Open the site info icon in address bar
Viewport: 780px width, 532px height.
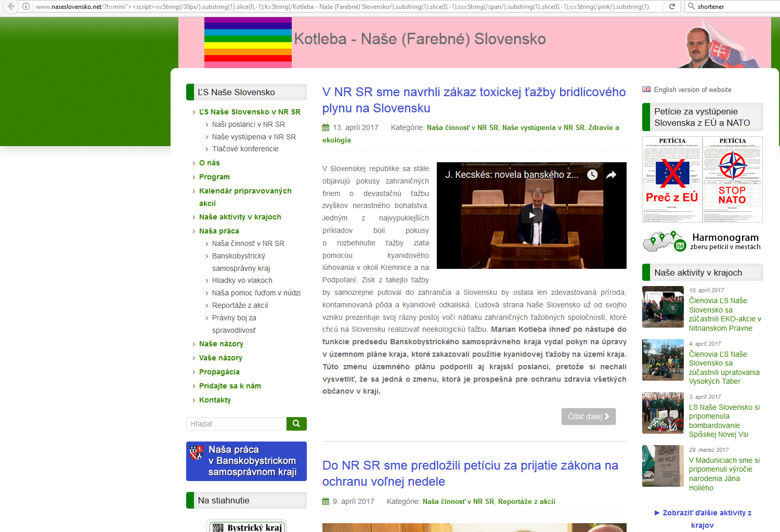(x=25, y=6)
